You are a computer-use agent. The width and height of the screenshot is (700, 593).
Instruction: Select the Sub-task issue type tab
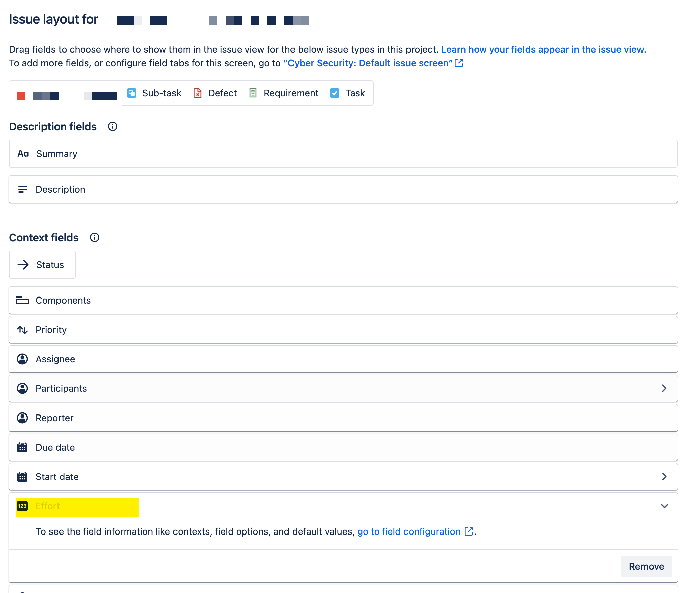154,93
